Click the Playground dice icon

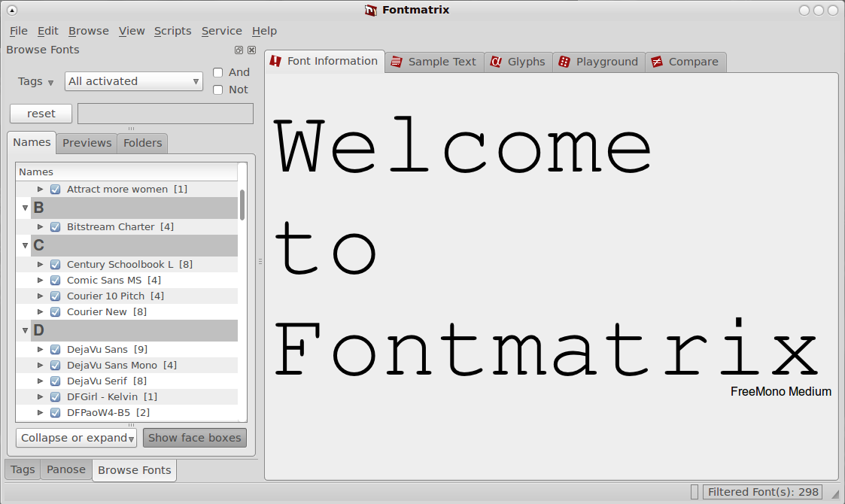(564, 62)
